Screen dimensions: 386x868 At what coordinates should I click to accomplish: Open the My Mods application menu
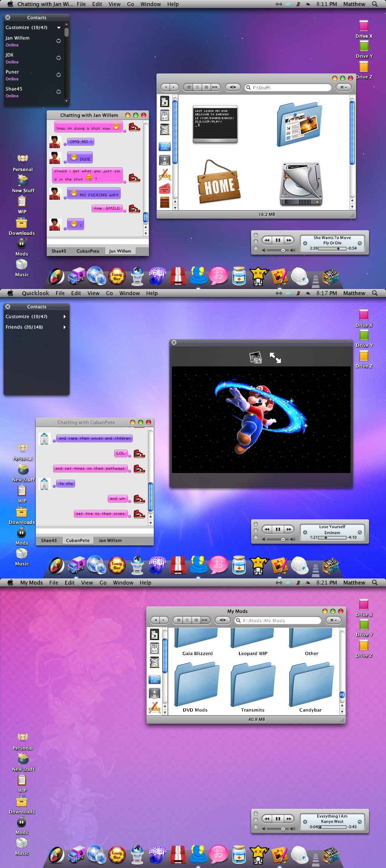coord(32,582)
